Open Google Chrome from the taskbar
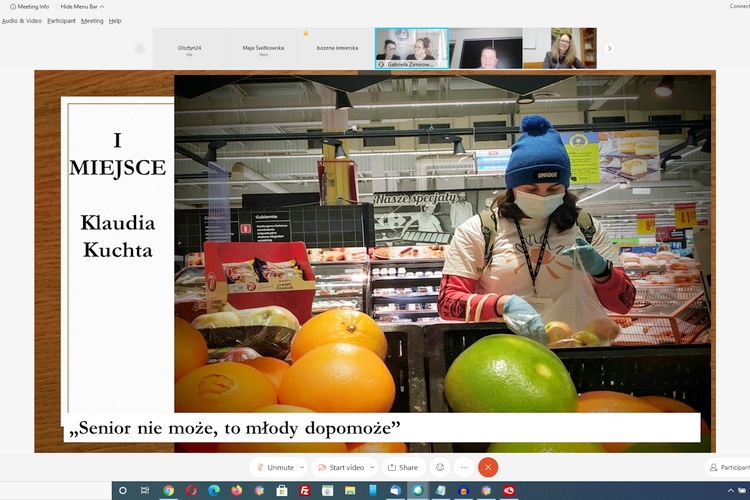This screenshot has height=500, width=750. point(168,491)
